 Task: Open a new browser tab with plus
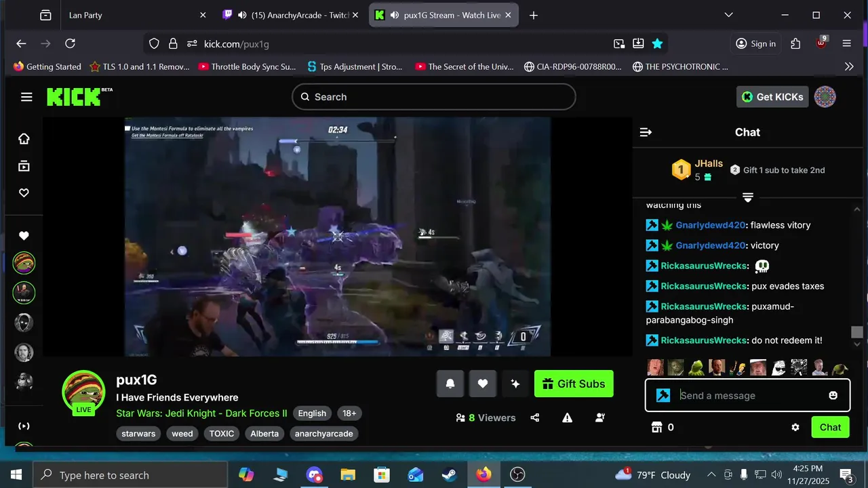coord(534,15)
